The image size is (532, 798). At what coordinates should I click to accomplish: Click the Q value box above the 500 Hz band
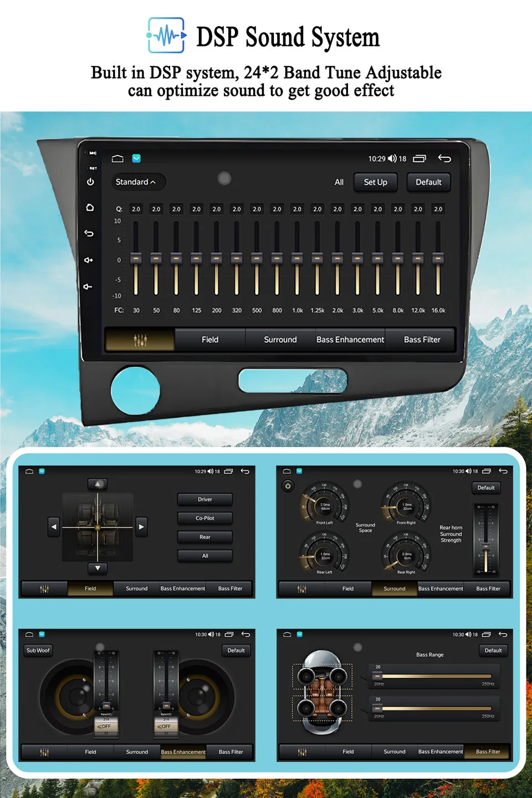point(257,209)
